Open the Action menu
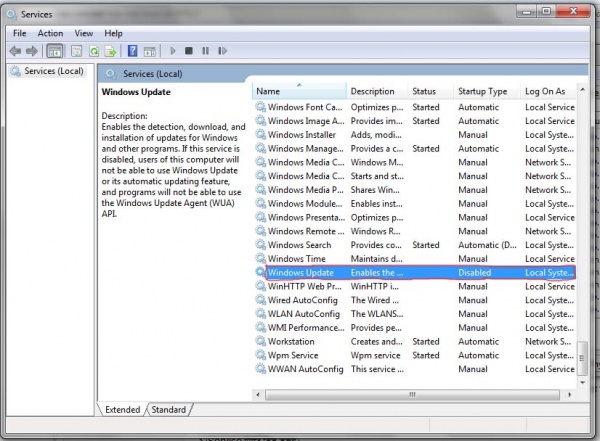 (x=50, y=33)
